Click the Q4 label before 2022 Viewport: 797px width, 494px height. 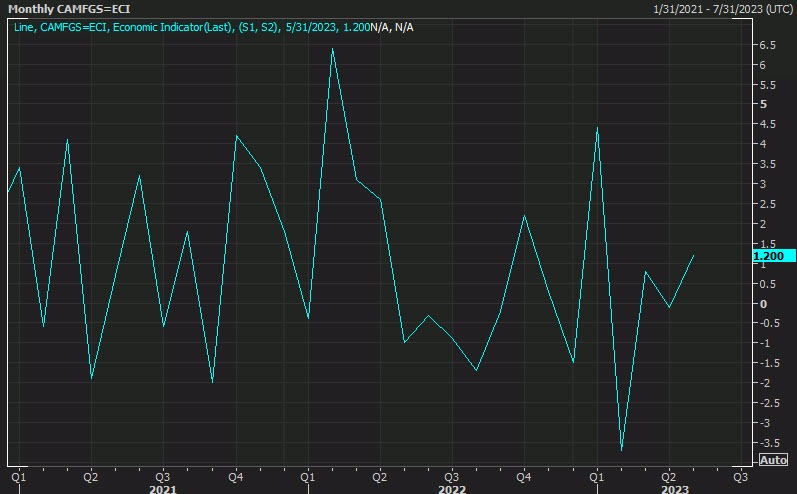click(x=236, y=477)
